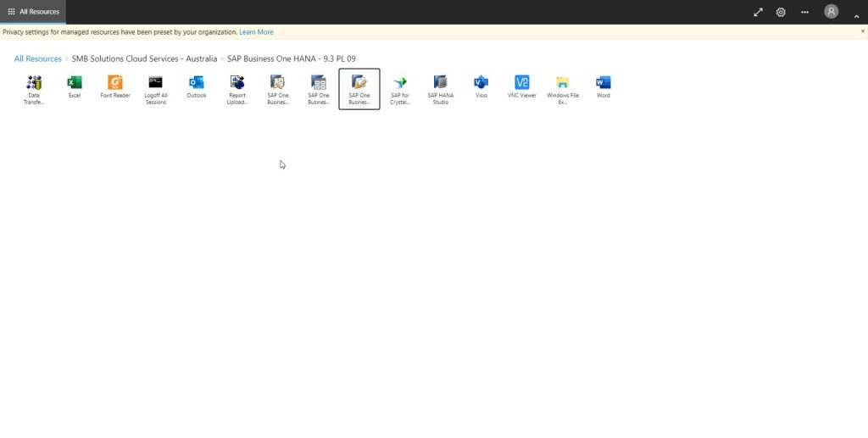Open SAP HANA Studio

click(441, 90)
